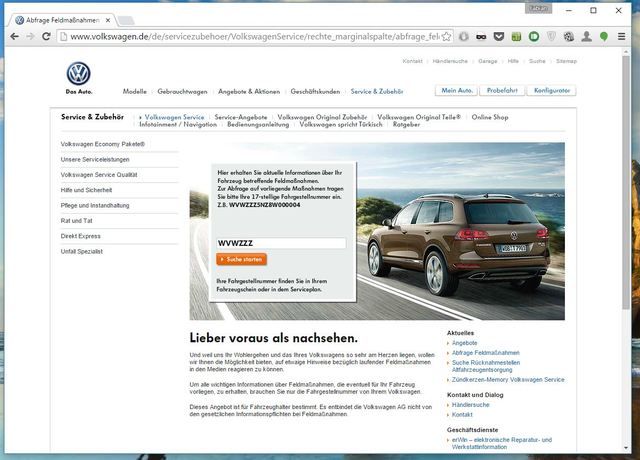Click the Volkswagen logo

78,74
